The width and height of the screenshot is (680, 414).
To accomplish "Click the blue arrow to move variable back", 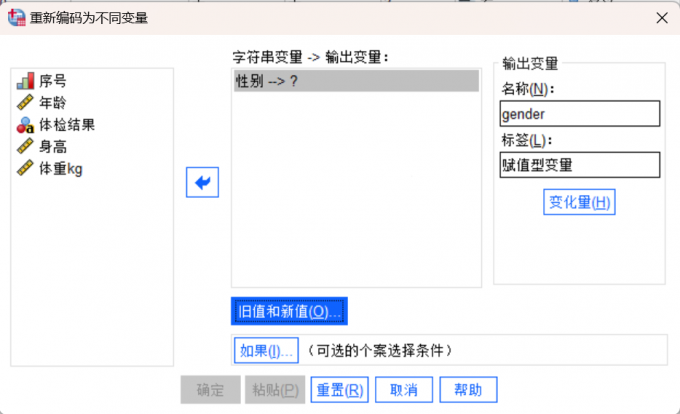I will click(x=203, y=182).
